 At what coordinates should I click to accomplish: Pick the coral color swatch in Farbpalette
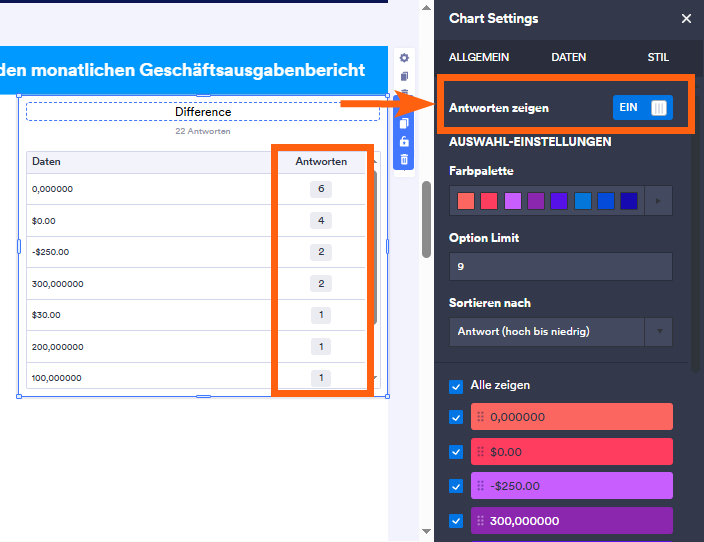(466, 201)
